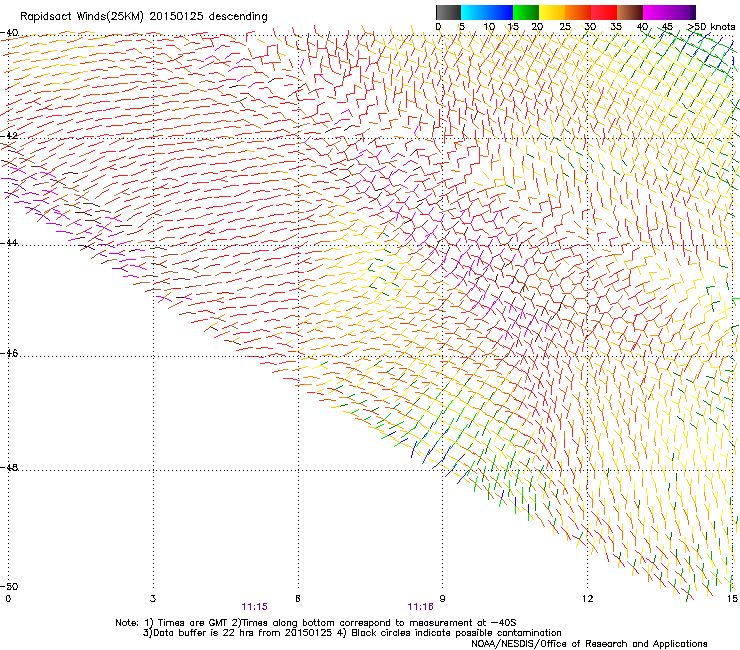Click the word descending in the title
Image resolution: width=740 pixels, height=650 pixels.
pos(238,17)
